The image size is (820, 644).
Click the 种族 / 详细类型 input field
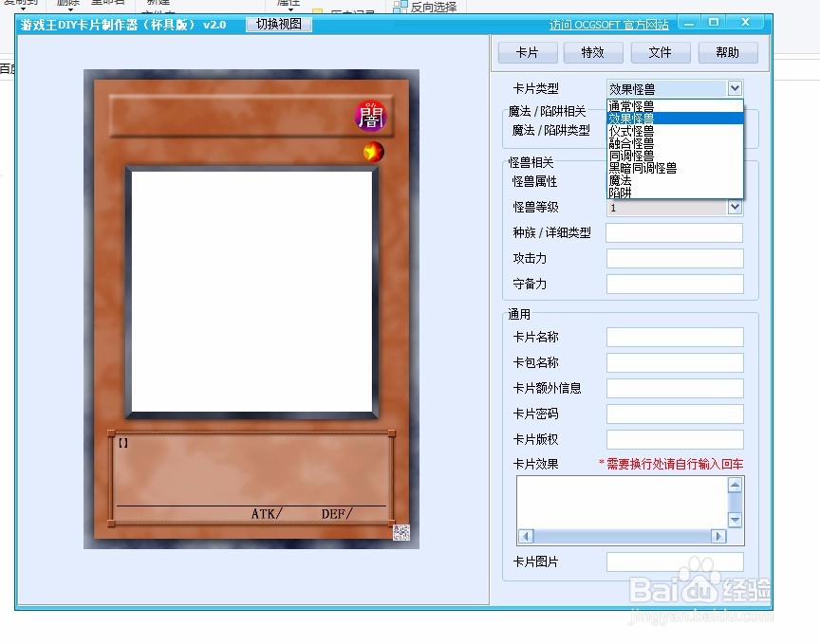675,232
